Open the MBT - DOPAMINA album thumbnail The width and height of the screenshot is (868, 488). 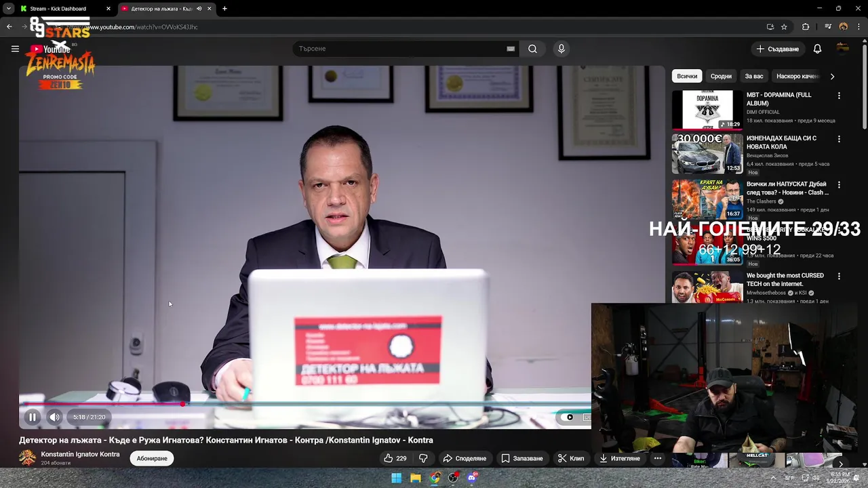click(x=707, y=109)
